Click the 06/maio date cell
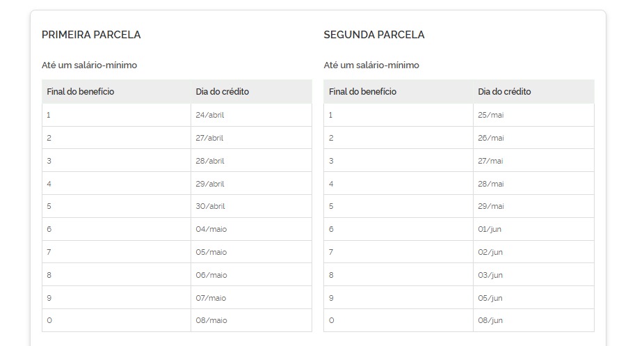Viewport: 644px width, 346px height. click(x=211, y=275)
